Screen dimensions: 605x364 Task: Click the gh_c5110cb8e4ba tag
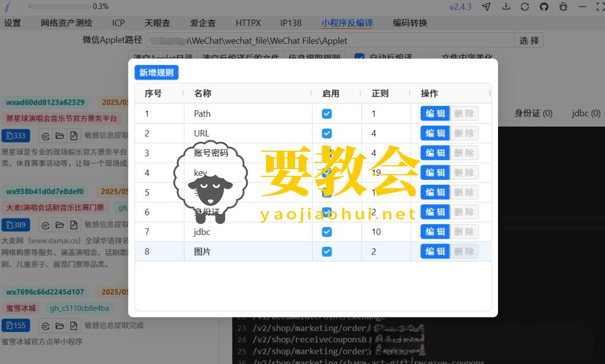[x=80, y=308]
